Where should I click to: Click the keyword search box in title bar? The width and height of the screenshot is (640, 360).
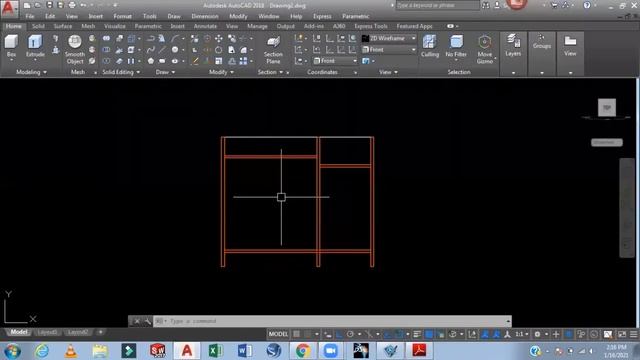point(438,5)
